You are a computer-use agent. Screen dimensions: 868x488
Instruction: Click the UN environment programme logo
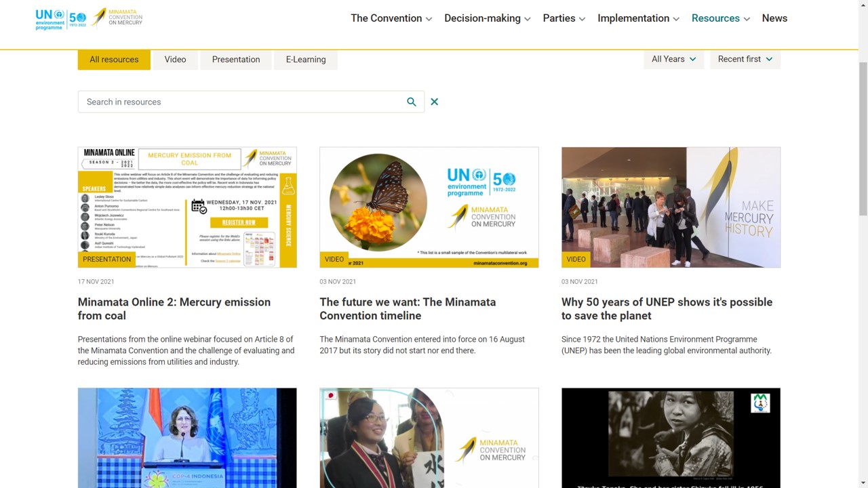61,18
